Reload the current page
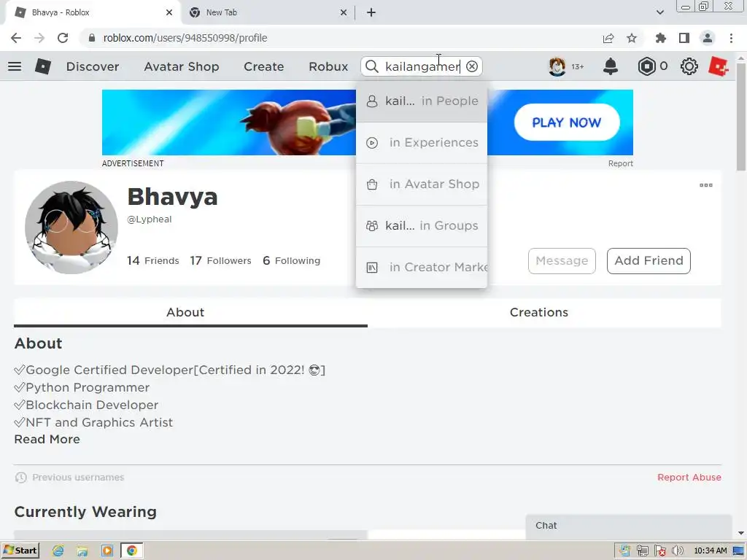 point(63,38)
